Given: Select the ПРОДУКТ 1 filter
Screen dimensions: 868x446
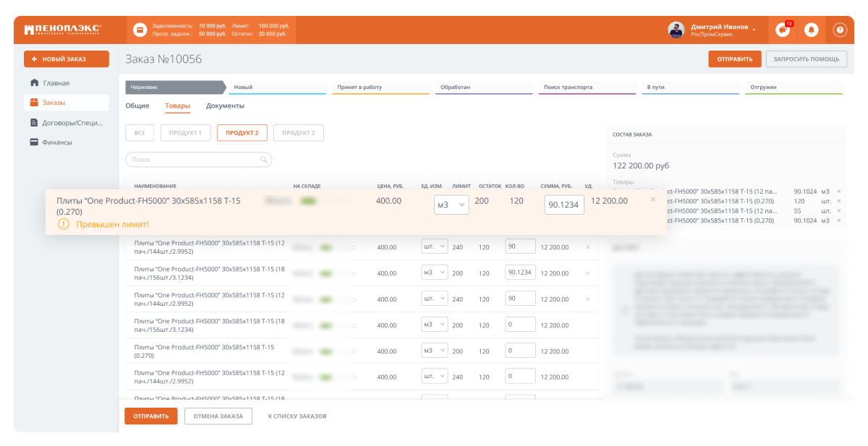Looking at the screenshot, I should point(186,133).
